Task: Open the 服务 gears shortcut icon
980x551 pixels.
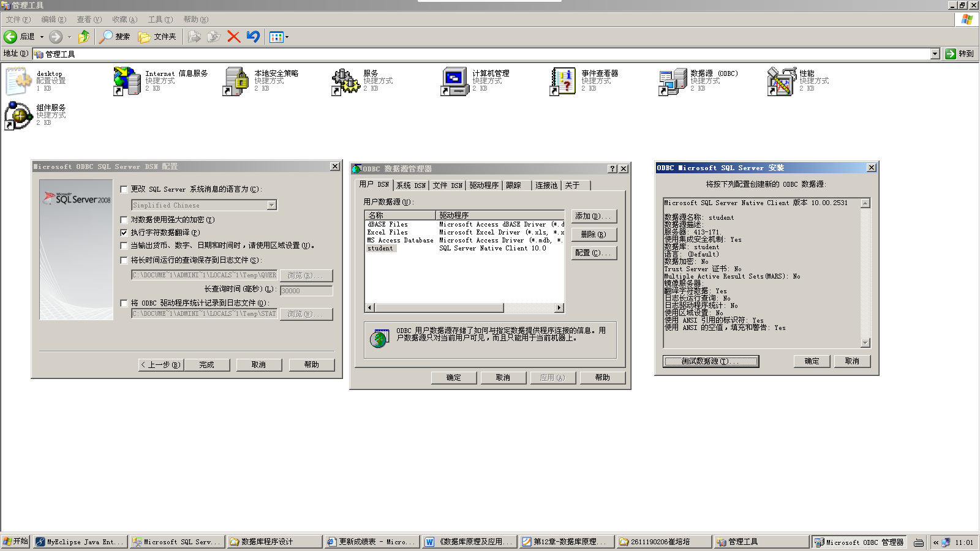Action: (x=345, y=81)
